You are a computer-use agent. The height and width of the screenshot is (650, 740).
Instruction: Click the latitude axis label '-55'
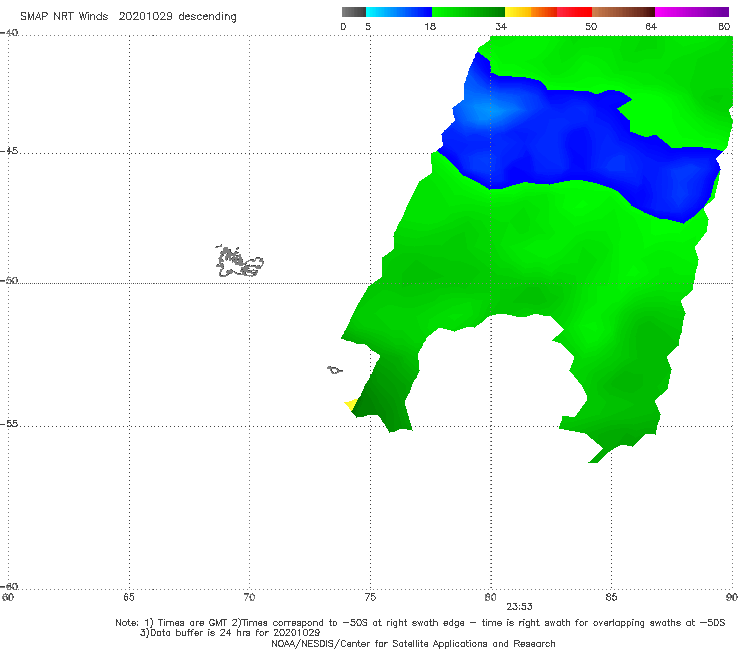(9, 424)
